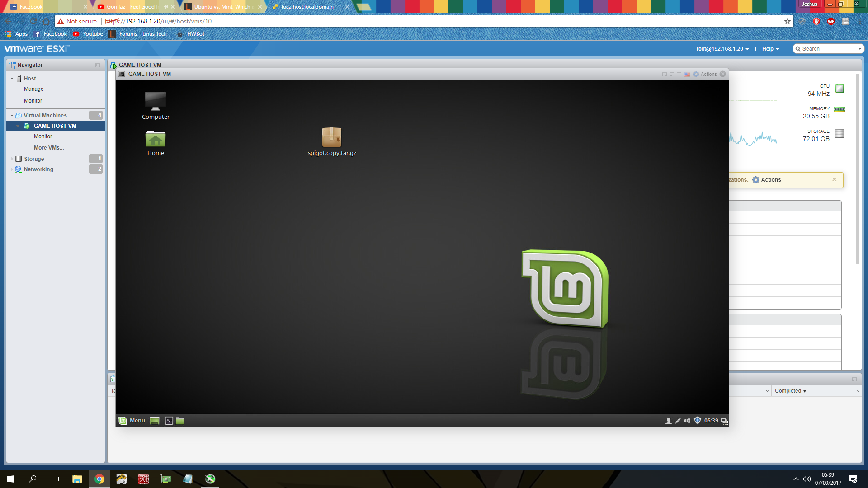Open the Computer desktop icon in the VM
The height and width of the screenshot is (488, 868).
(x=156, y=106)
